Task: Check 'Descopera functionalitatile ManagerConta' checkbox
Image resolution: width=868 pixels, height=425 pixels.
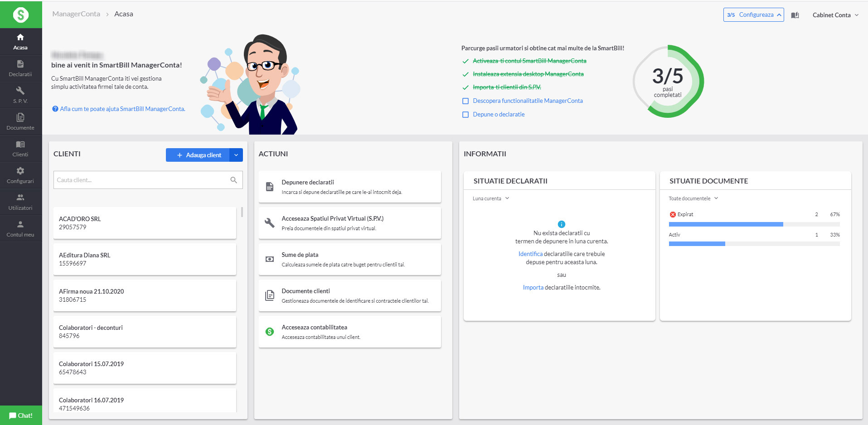Action: (x=465, y=101)
